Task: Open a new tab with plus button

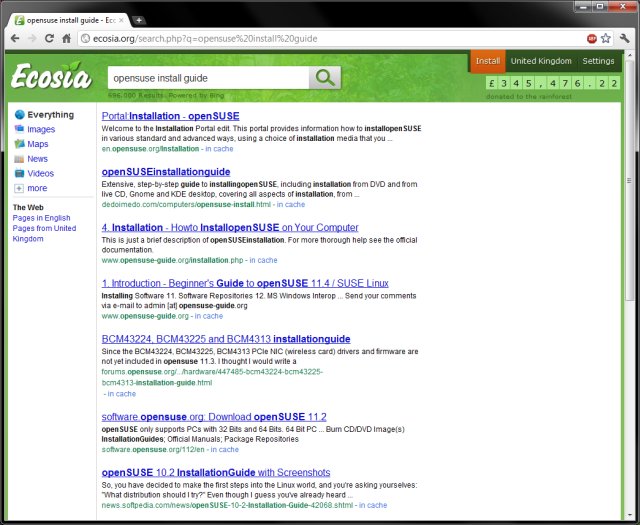Action: coord(139,20)
